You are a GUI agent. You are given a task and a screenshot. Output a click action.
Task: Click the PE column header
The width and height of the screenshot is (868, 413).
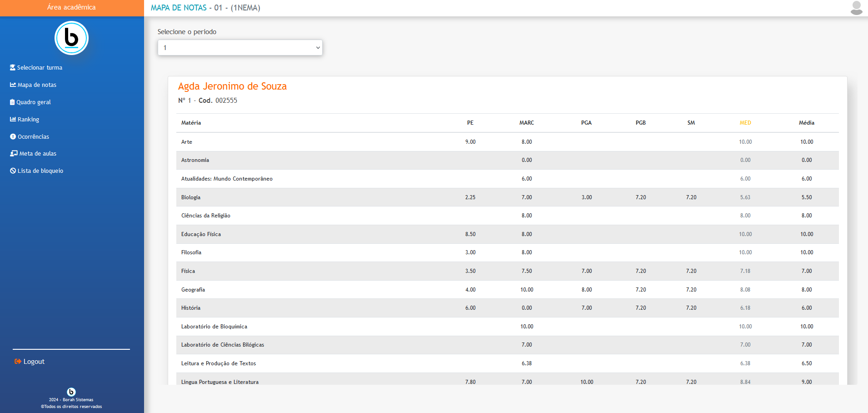[x=470, y=123]
